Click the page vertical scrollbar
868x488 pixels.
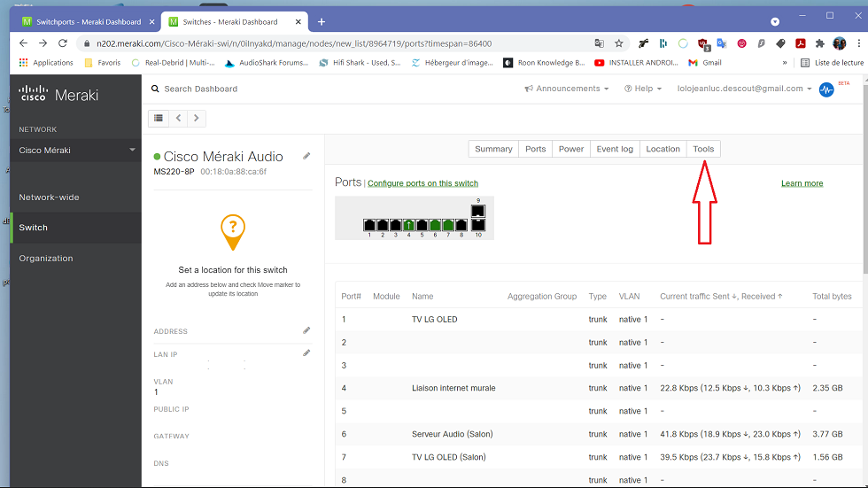tap(864, 177)
